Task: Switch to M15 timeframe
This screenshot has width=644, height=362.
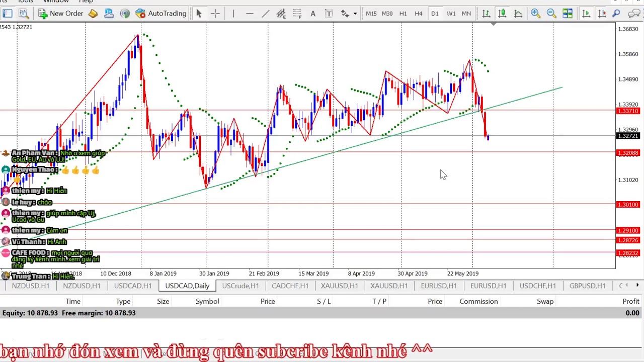Action: (371, 14)
